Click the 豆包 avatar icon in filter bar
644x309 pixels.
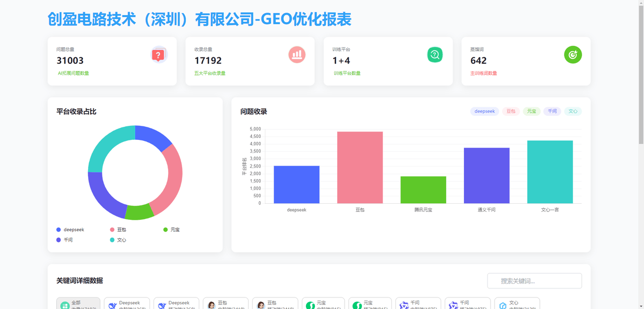(x=211, y=304)
